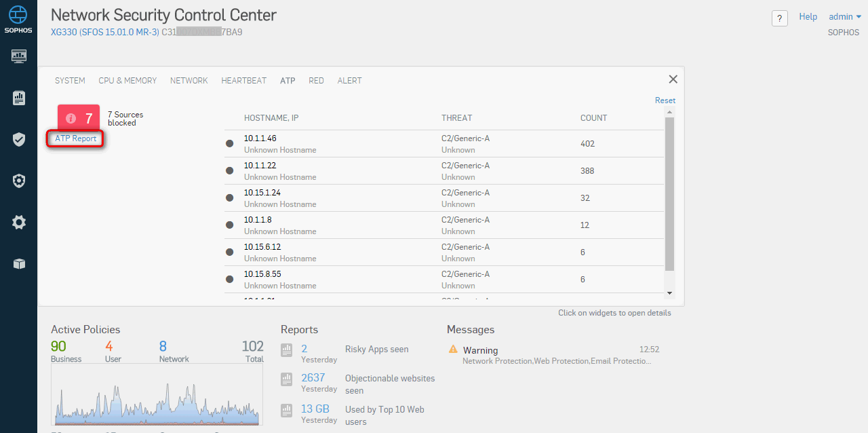Switch to the HEARTBEAT tab
The image size is (868, 433).
pyautogui.click(x=244, y=81)
